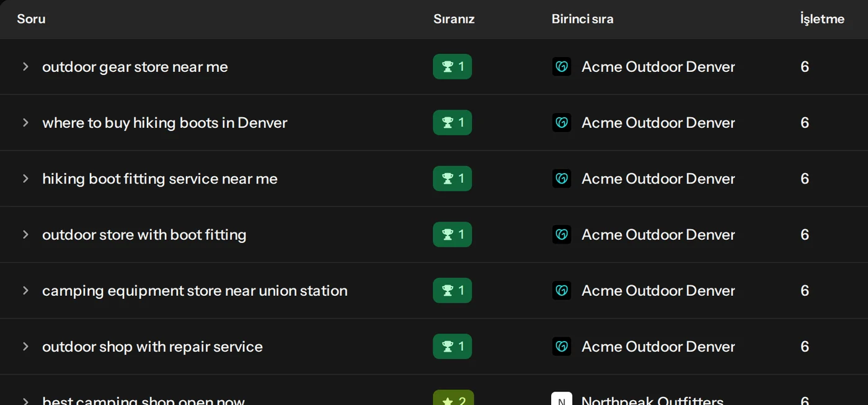Click Northpeak Outfitters 'N' logo icon
Viewport: 868px width, 405px height.
561,398
